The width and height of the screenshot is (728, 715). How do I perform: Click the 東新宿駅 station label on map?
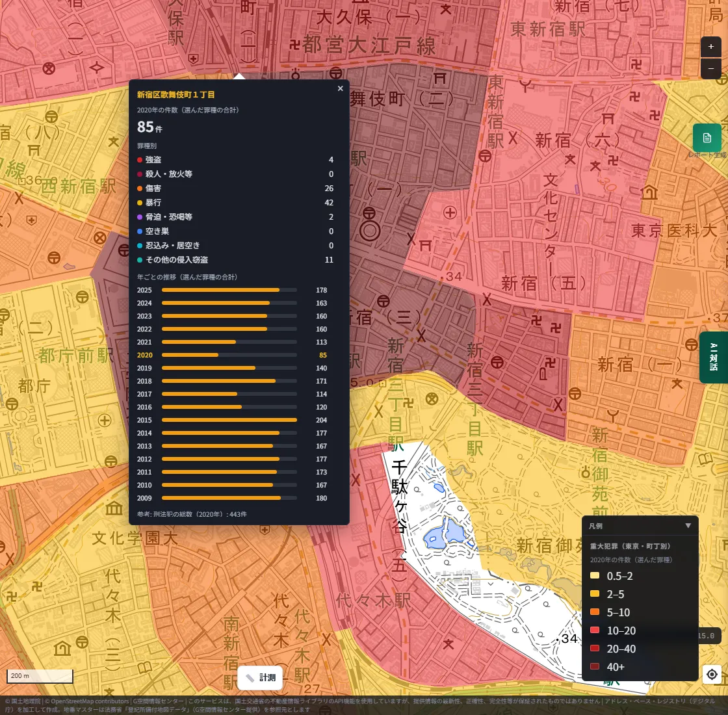[x=548, y=29]
